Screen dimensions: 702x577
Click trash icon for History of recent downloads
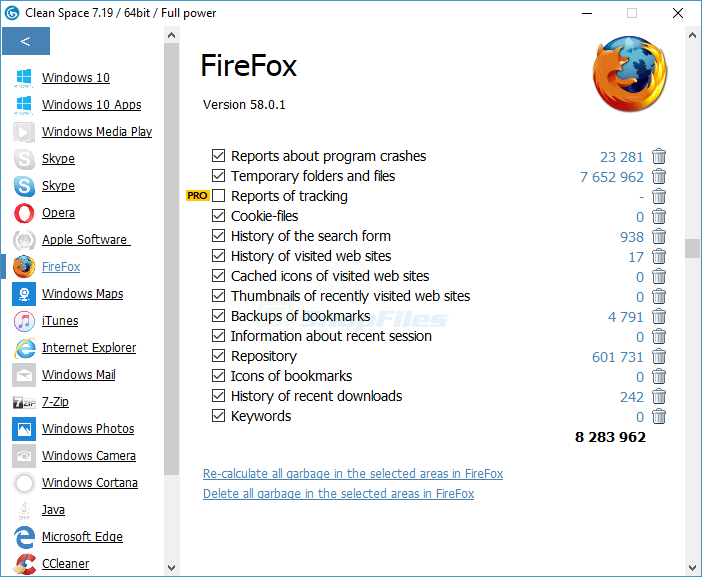coord(659,397)
